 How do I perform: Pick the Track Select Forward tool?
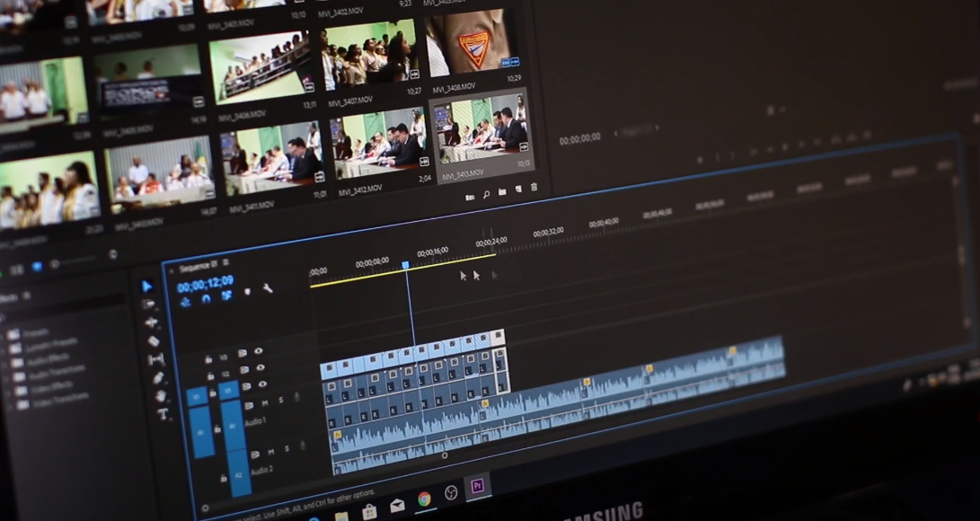pyautogui.click(x=149, y=305)
